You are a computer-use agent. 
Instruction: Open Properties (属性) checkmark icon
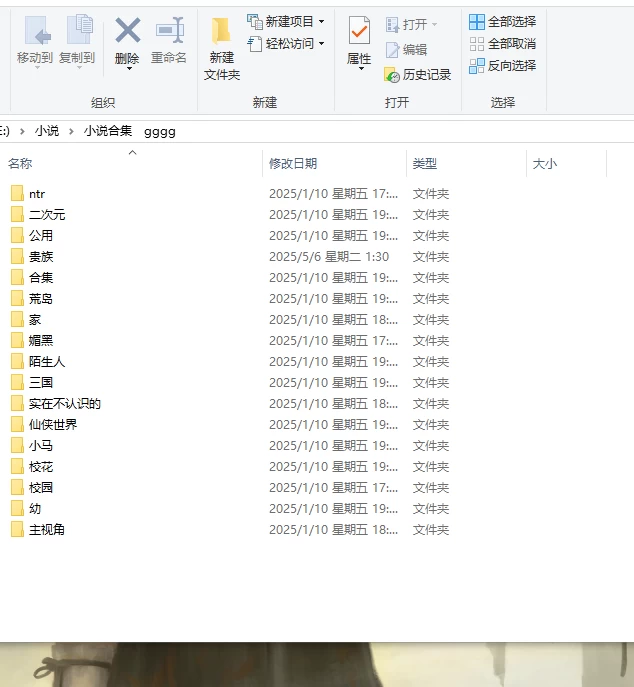pos(359,30)
